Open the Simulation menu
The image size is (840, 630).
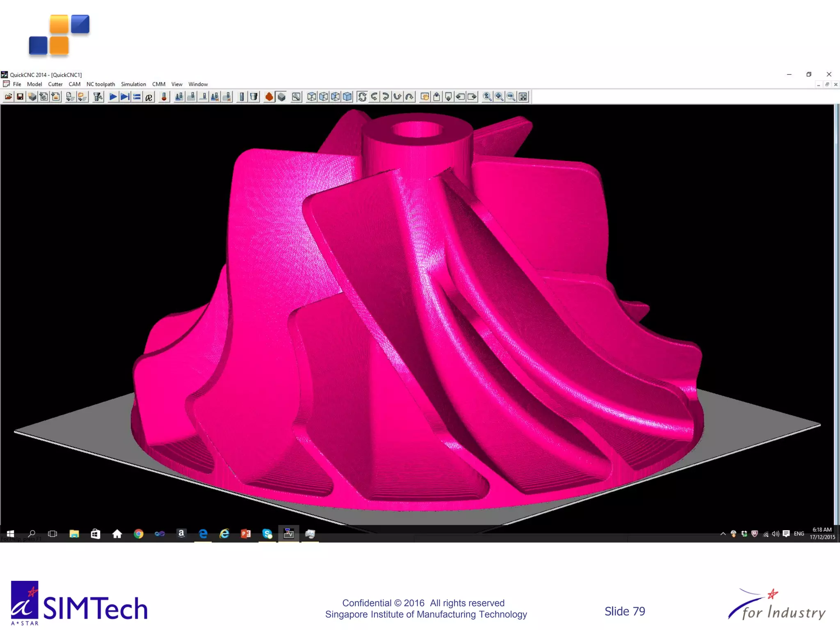click(x=133, y=84)
